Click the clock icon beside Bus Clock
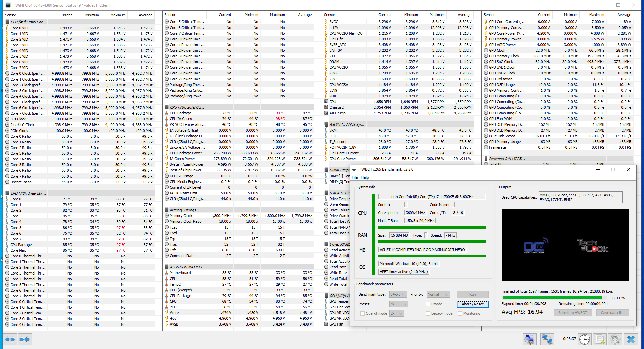Image resolution: width=644 pixels, height=349 pixels. pos(7,119)
